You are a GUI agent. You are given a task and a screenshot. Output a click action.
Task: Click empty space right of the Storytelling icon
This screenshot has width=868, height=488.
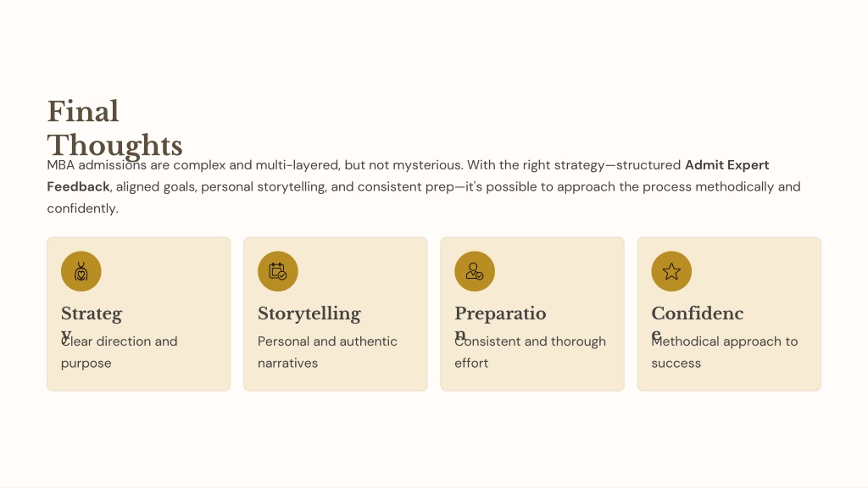pyautogui.click(x=362, y=271)
